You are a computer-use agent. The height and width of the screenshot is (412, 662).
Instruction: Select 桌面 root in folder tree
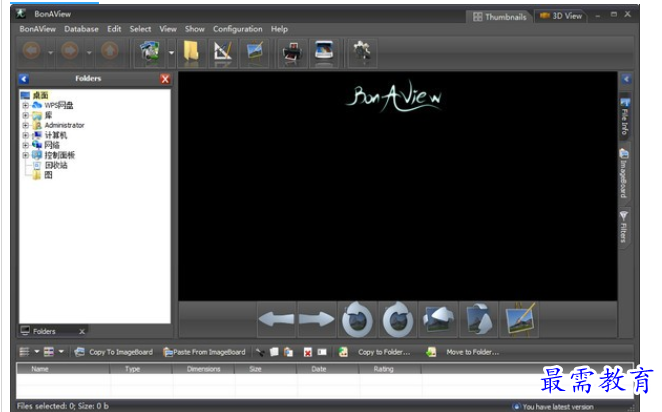coord(41,95)
